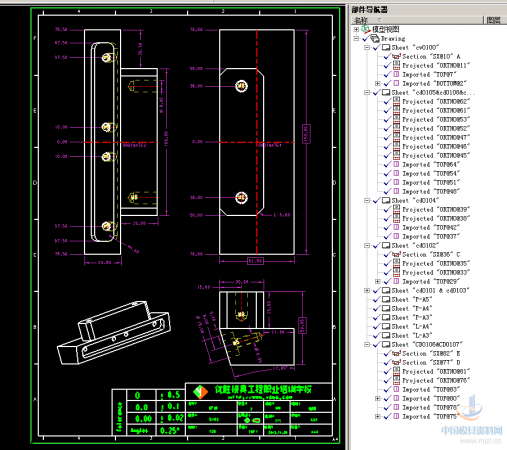Click projected view icon for "ORTHO@62"
The height and width of the screenshot is (450, 507).
coord(396,101)
